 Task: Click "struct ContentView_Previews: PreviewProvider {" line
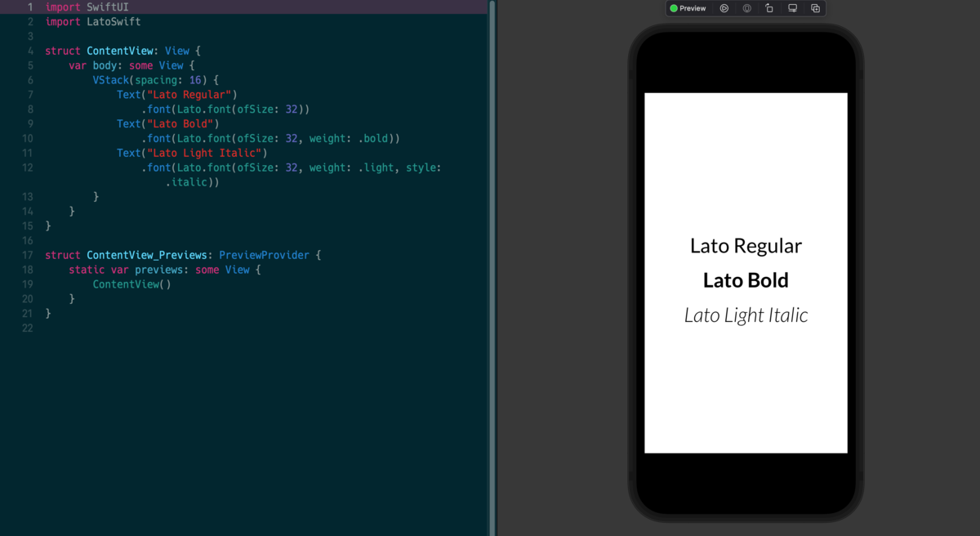(183, 255)
